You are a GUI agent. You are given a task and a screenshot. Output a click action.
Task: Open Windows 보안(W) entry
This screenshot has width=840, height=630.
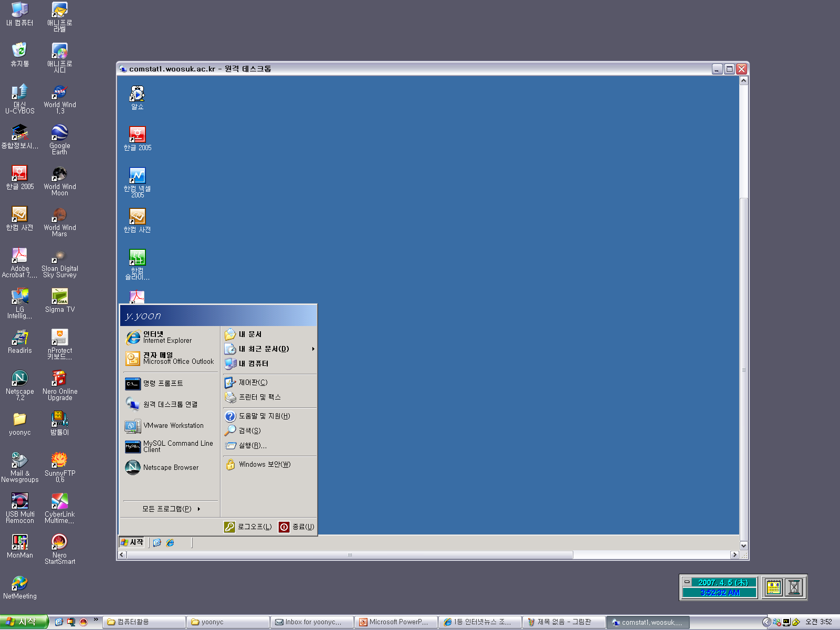pos(269,464)
